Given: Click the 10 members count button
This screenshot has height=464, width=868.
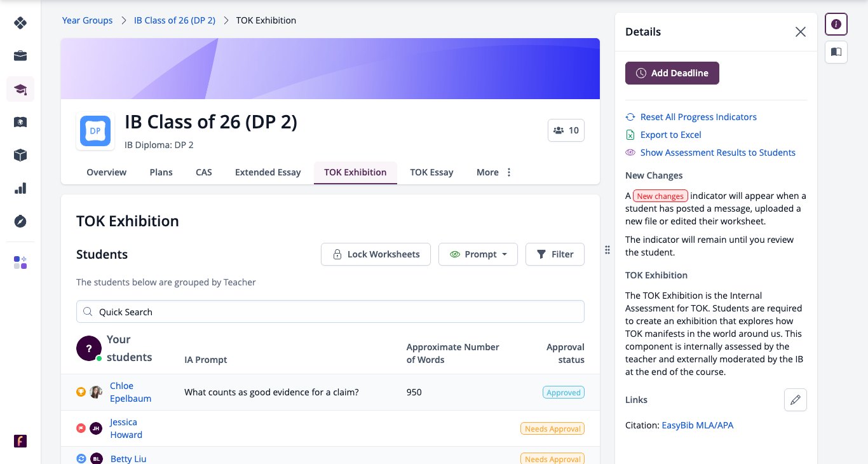Looking at the screenshot, I should tap(566, 130).
